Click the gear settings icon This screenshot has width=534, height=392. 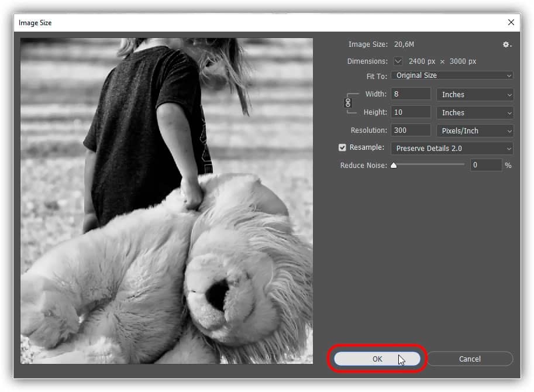(x=507, y=45)
